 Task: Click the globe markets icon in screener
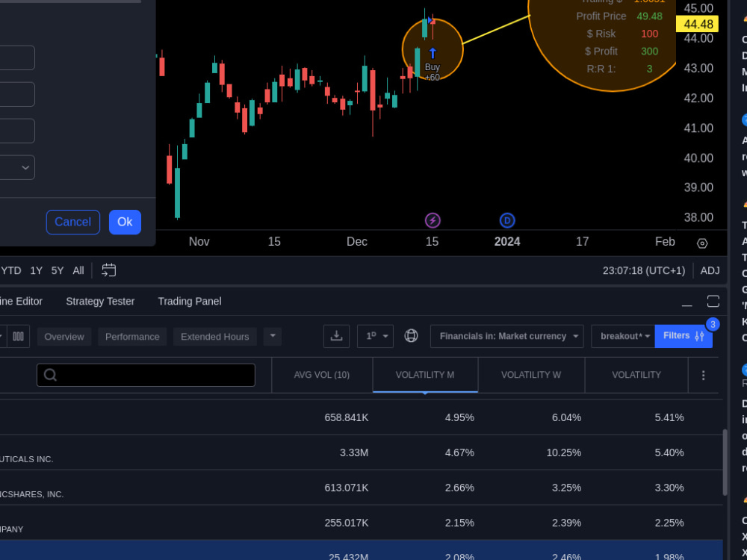click(411, 336)
